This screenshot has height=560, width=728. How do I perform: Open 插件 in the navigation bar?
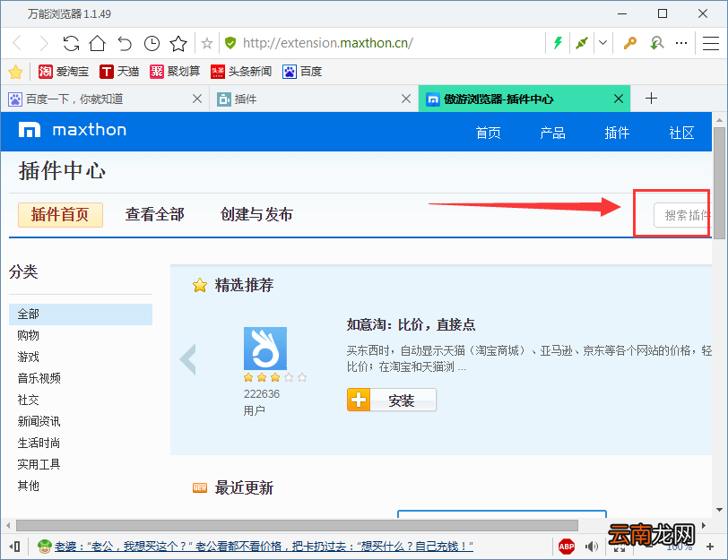[x=617, y=134]
